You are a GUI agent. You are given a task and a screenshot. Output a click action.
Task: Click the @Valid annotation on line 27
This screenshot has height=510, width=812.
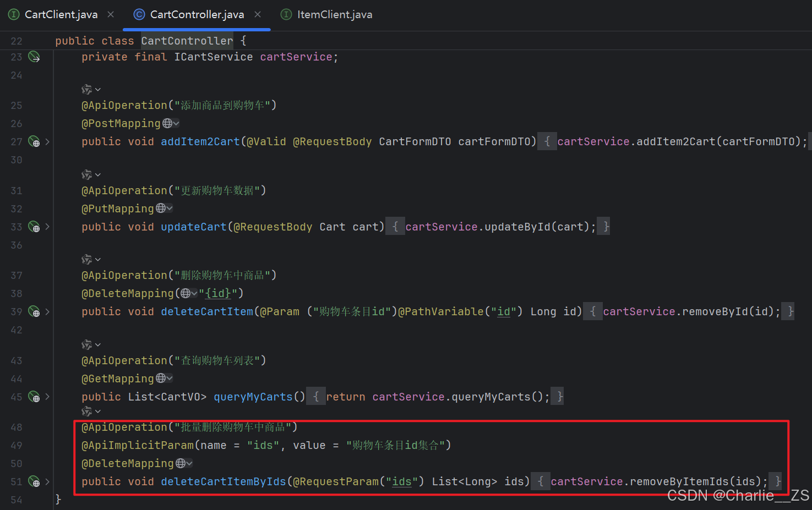(x=266, y=142)
